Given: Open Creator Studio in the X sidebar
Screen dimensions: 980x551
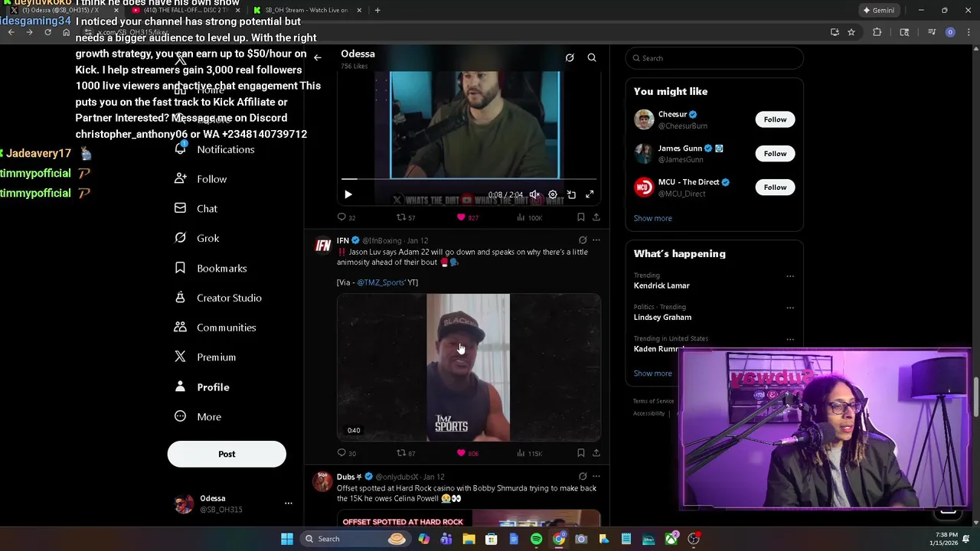Looking at the screenshot, I should [x=218, y=298].
